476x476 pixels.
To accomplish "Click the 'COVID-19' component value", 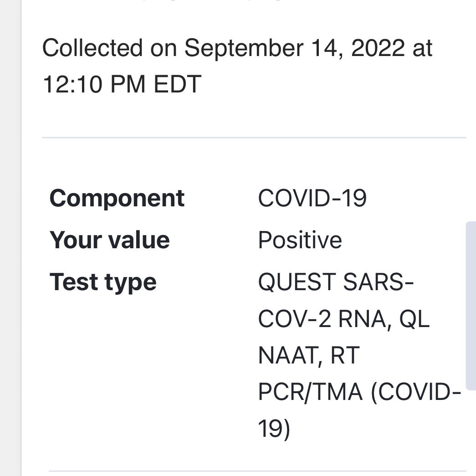I will click(312, 198).
